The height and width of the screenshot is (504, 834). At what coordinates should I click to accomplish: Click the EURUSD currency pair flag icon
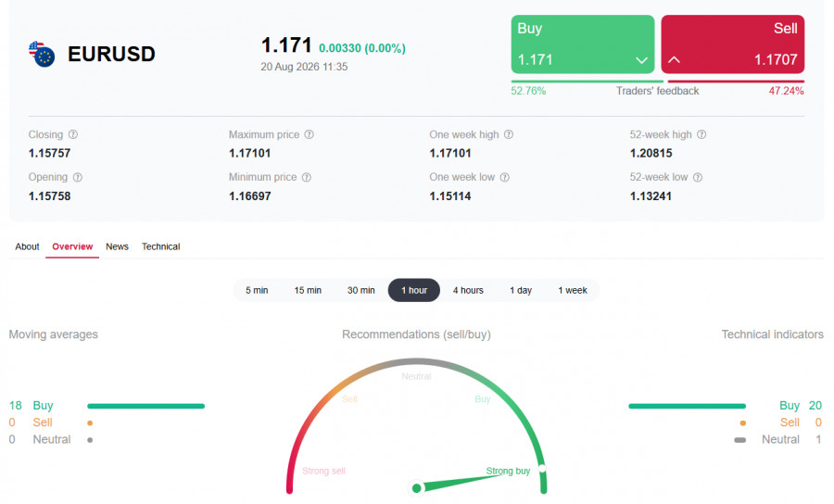42,54
